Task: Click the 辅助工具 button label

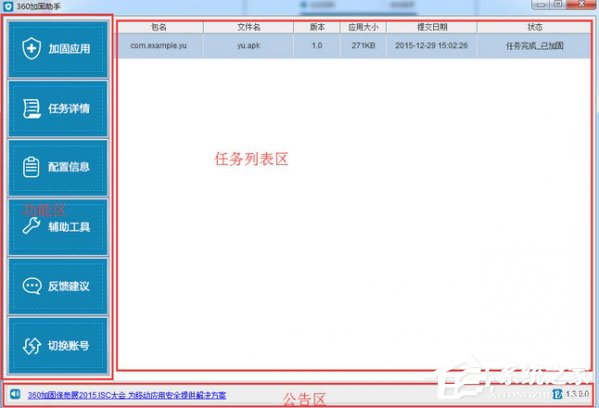Action: pyautogui.click(x=69, y=227)
